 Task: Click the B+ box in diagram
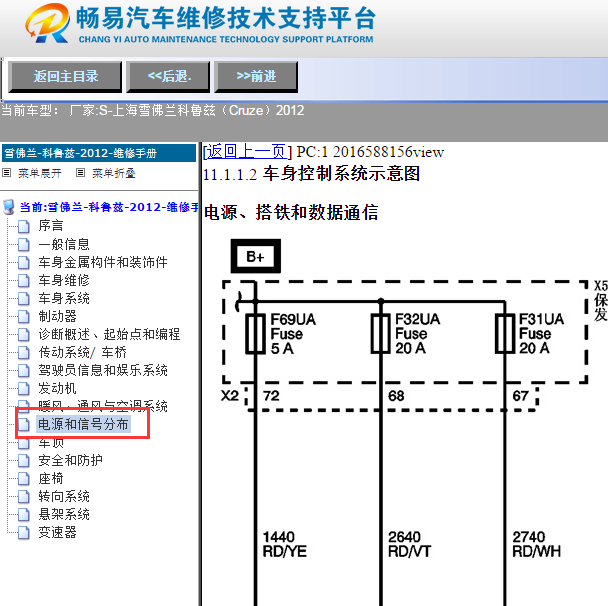pyautogui.click(x=256, y=256)
